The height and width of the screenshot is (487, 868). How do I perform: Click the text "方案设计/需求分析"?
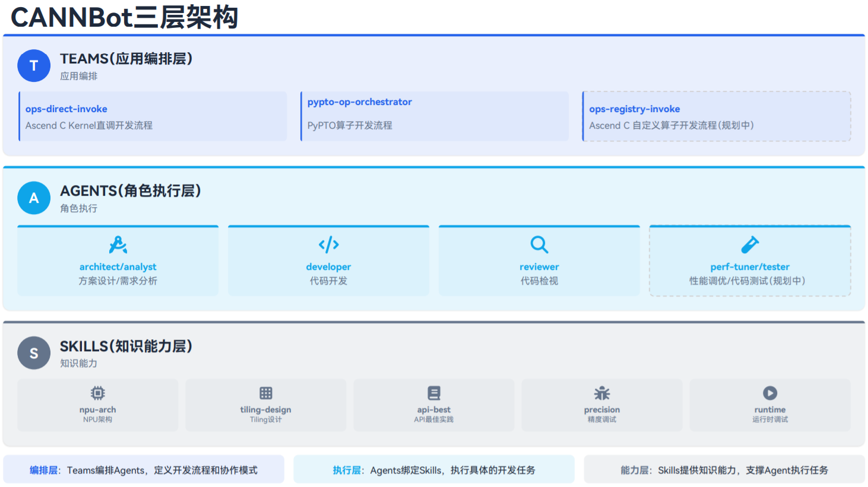118,281
